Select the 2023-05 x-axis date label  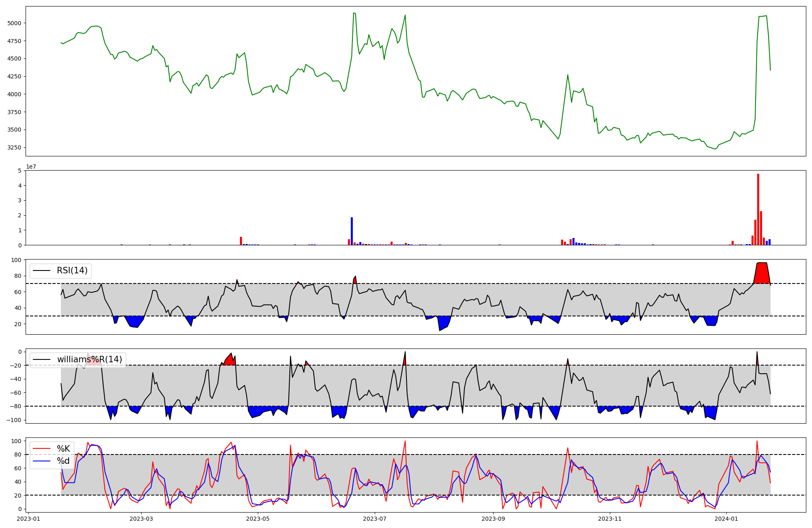[258, 518]
